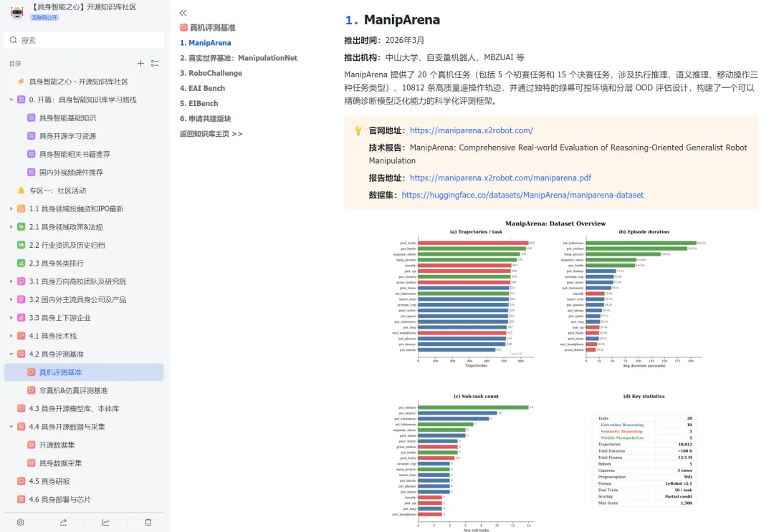Image resolution: width=774 pixels, height=532 pixels.
Task: Click the icon beside 2.2 行业资讯及历史归档
Action: click(21, 245)
